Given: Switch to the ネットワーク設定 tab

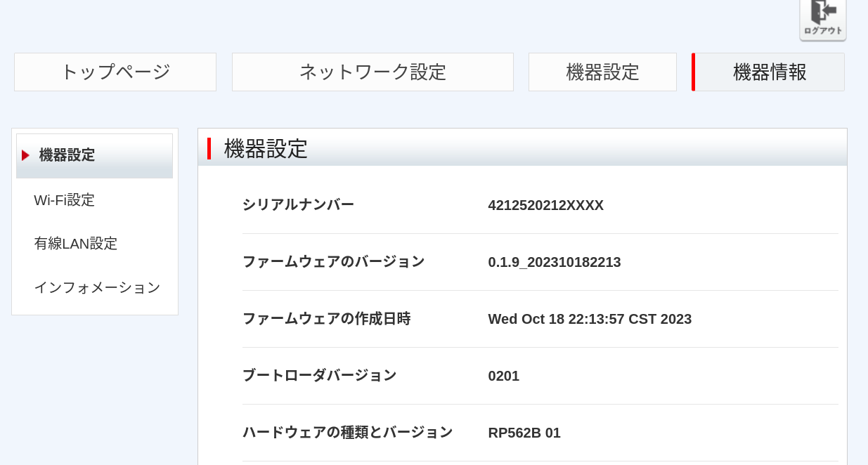Looking at the screenshot, I should point(373,72).
